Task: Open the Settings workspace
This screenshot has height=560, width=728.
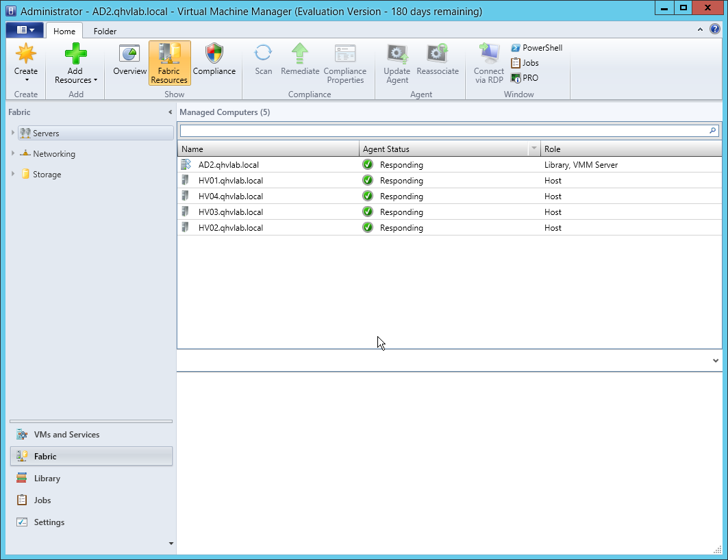Action: 91,522
